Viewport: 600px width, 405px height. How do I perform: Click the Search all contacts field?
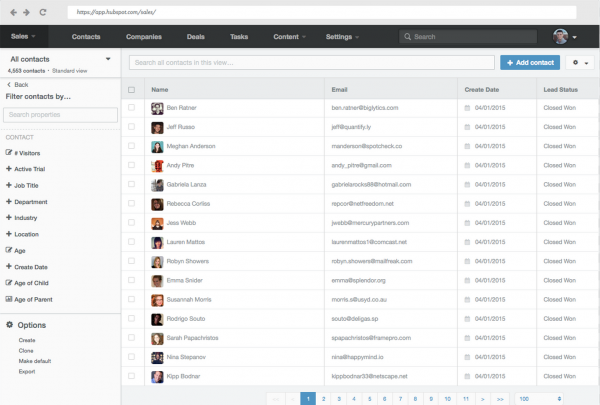point(312,62)
